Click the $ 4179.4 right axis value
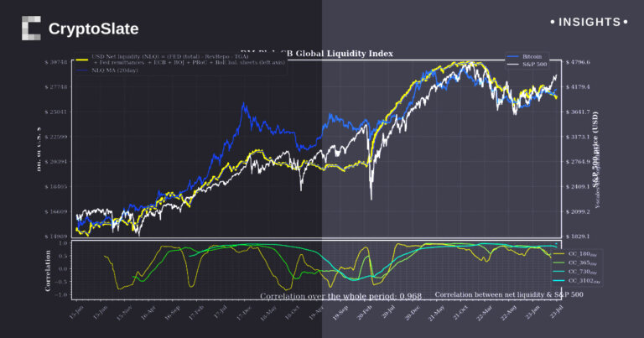 coord(578,87)
